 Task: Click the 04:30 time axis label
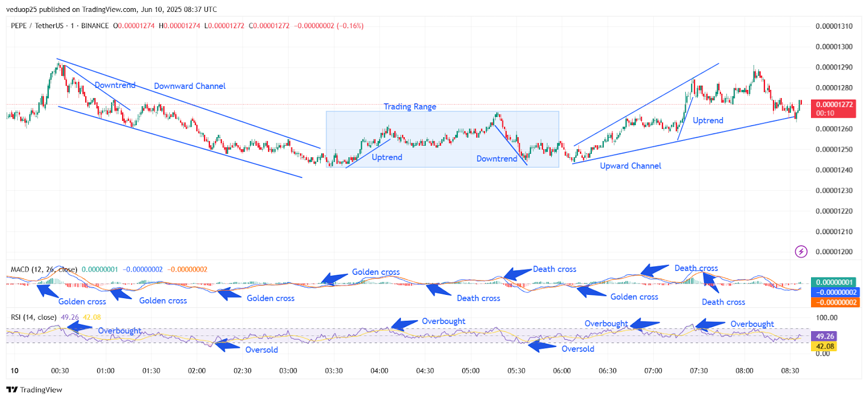[x=425, y=371]
